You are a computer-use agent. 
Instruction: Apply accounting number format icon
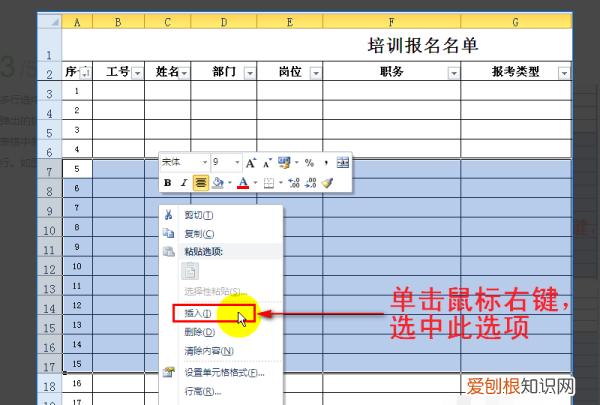click(x=284, y=163)
